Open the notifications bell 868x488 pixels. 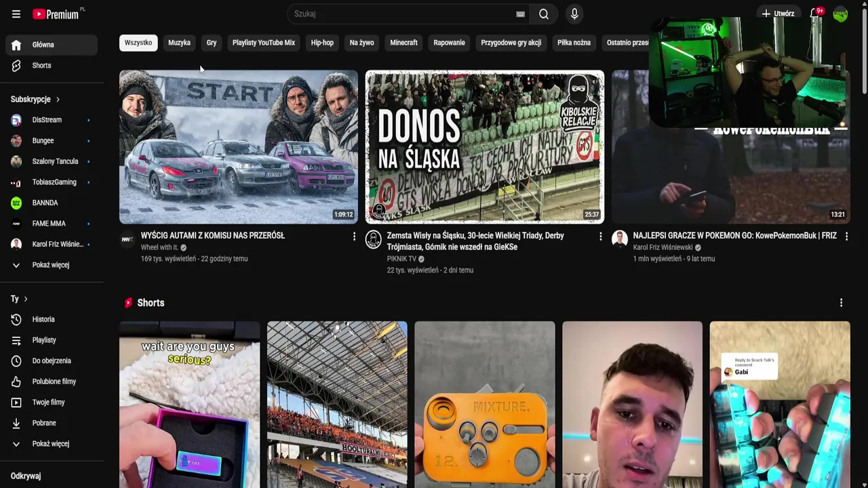(x=816, y=14)
